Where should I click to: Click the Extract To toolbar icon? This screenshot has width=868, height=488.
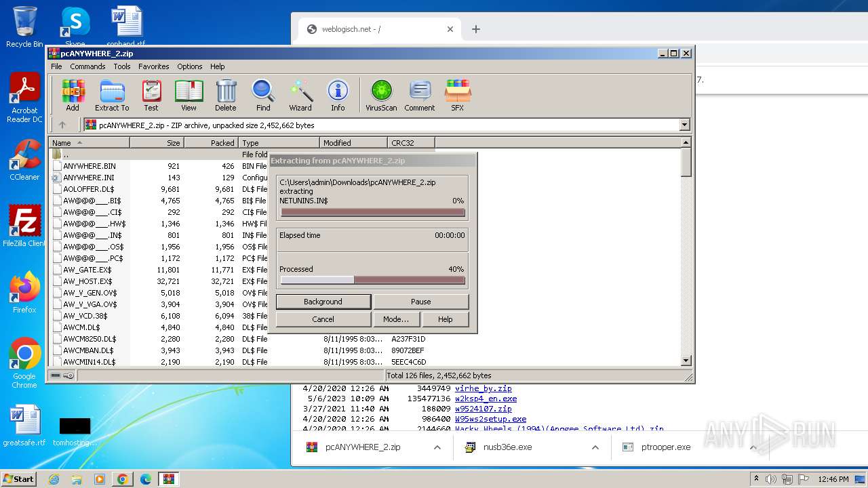pyautogui.click(x=112, y=95)
